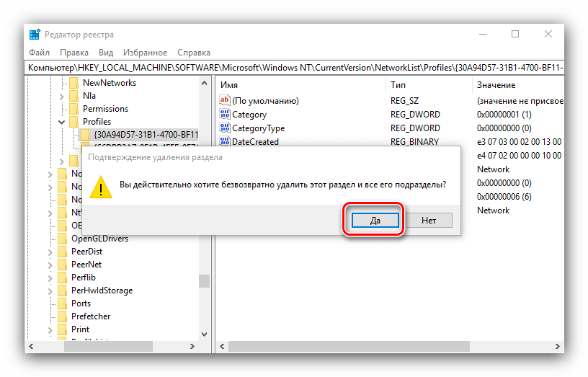Expand the Nla tree node
Viewport: 588px width, 377px height.
point(63,96)
